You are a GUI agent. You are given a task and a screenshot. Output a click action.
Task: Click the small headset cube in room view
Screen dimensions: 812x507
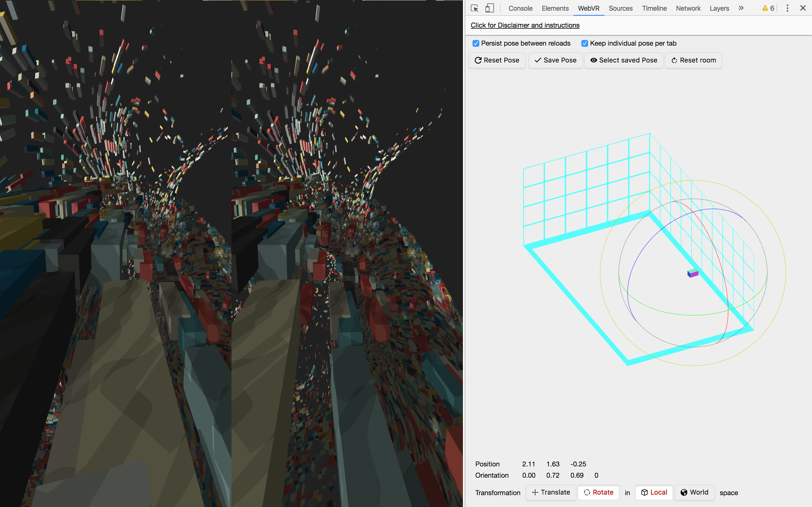click(x=693, y=273)
